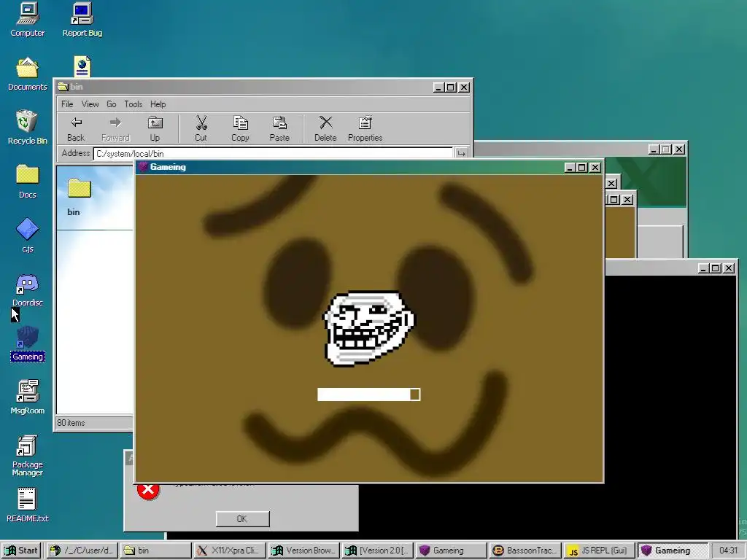Click the Go arrow beside the address bar
The width and height of the screenshot is (747, 560).
coord(461,153)
